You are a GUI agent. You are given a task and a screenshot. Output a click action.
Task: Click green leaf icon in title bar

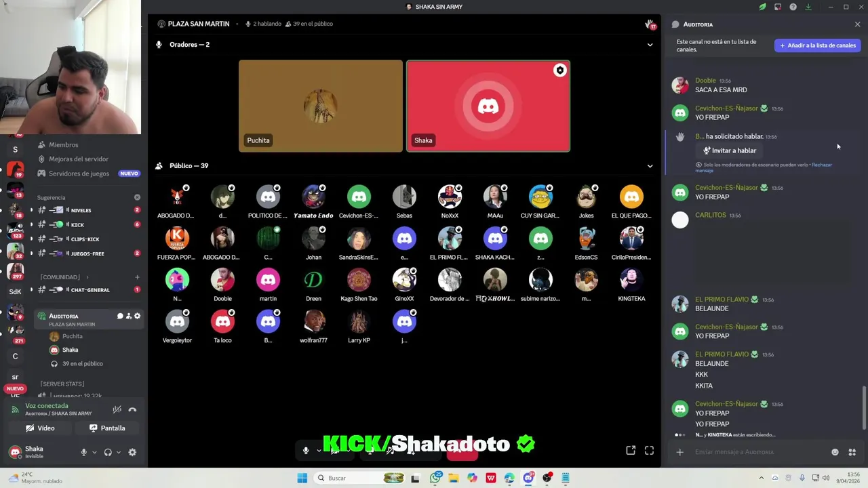click(x=762, y=7)
